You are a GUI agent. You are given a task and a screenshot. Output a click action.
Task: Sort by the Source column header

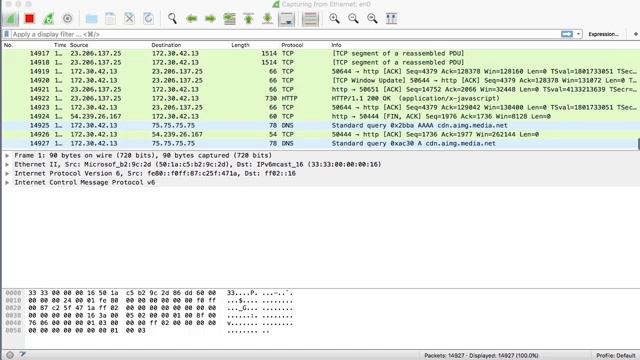79,45
